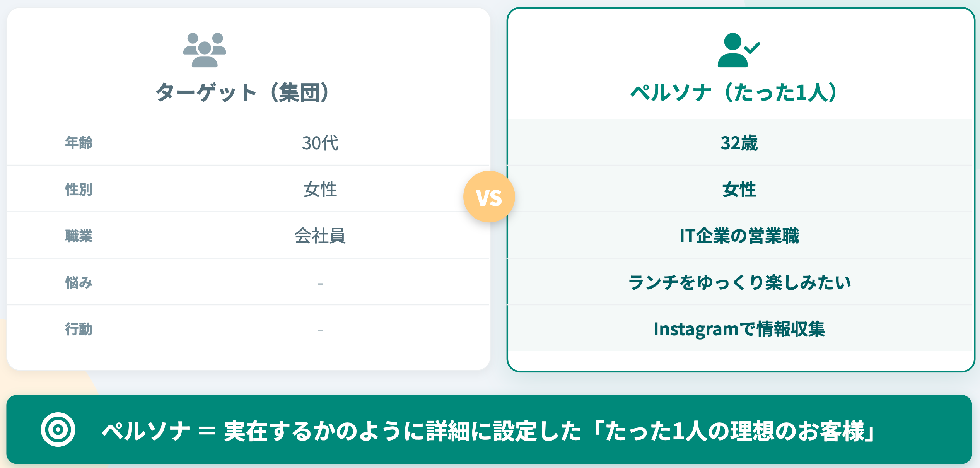
Task: Select the IT企業の営業職 row
Action: click(x=739, y=236)
